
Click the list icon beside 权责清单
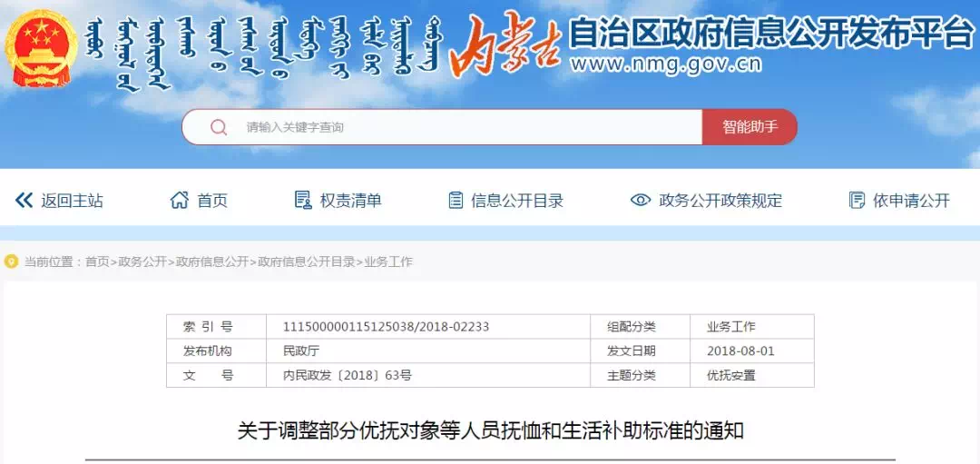[x=303, y=200]
